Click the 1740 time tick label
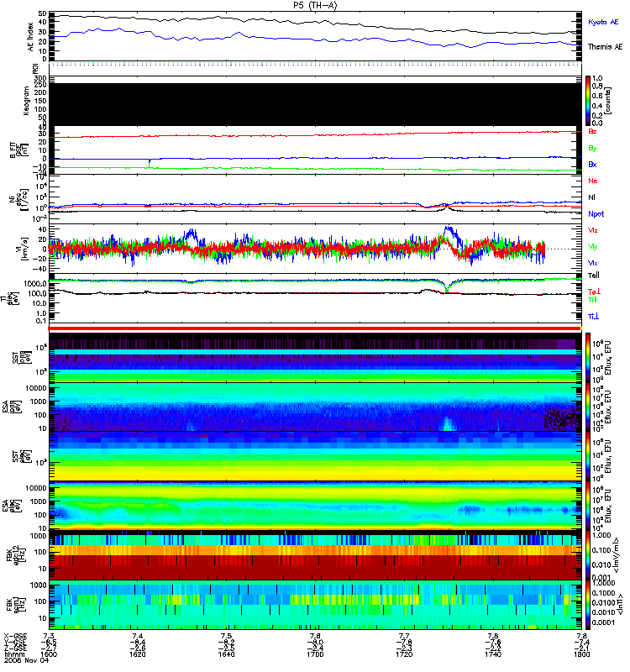The width and height of the screenshot is (630, 672). coord(493,654)
